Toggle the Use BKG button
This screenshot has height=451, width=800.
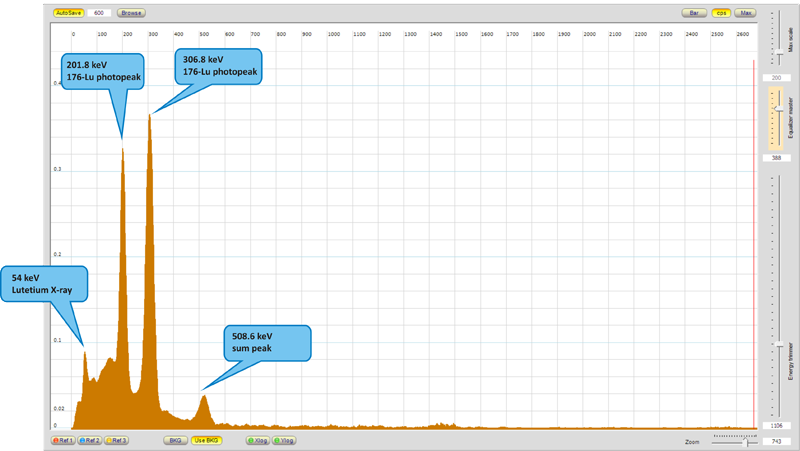tap(207, 440)
